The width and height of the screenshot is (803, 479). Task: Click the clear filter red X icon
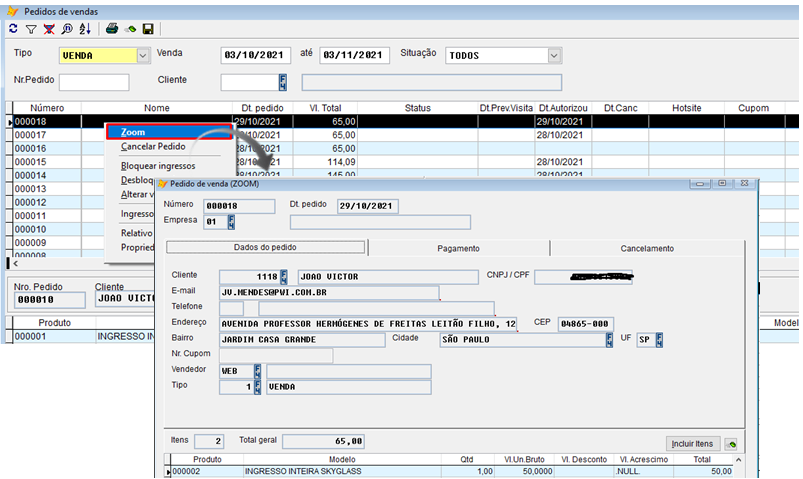coord(48,30)
